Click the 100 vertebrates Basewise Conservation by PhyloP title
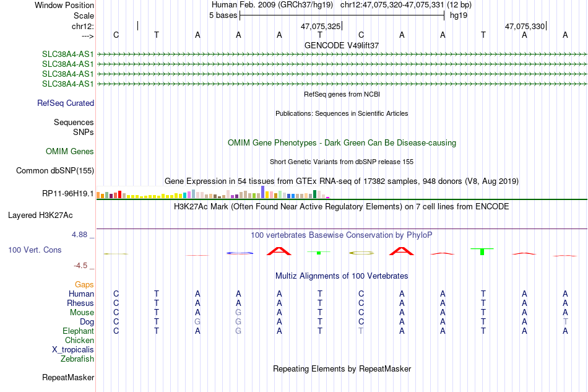Screen dimensions: 588x392 [x=342, y=235]
